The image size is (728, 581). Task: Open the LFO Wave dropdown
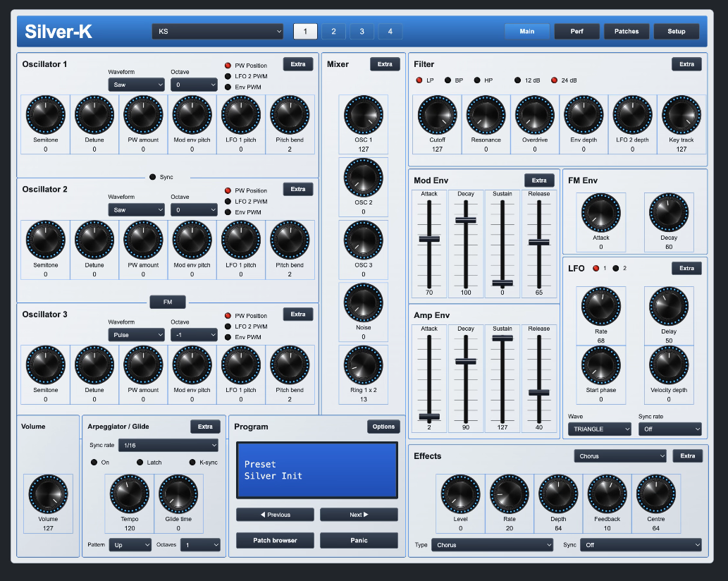point(600,429)
